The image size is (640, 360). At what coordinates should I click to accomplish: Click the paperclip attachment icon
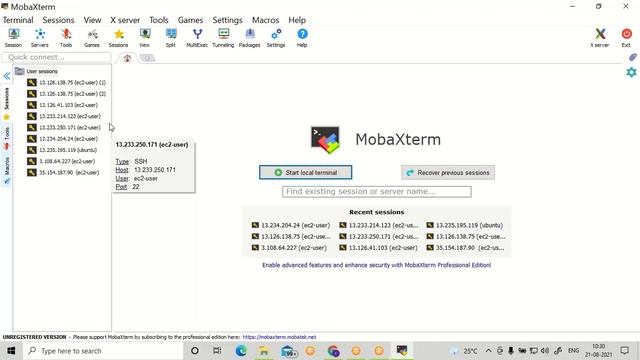click(633, 57)
